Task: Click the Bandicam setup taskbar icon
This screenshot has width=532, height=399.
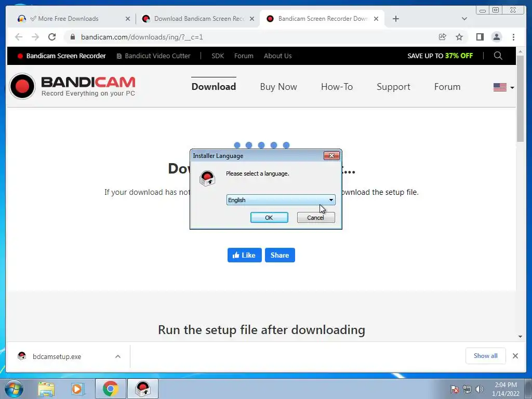Action: (142, 389)
